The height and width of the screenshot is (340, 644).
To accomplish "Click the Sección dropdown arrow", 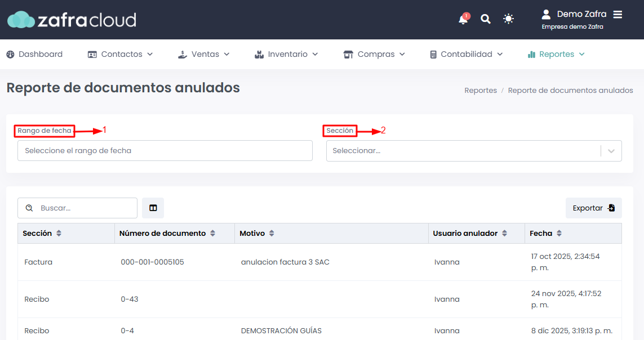I will click(x=611, y=151).
